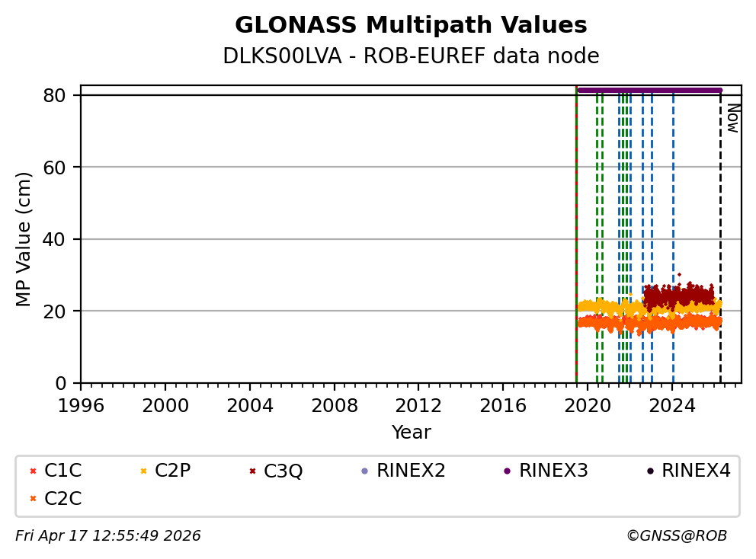Select the RINEX3 legend label text

pos(553,471)
